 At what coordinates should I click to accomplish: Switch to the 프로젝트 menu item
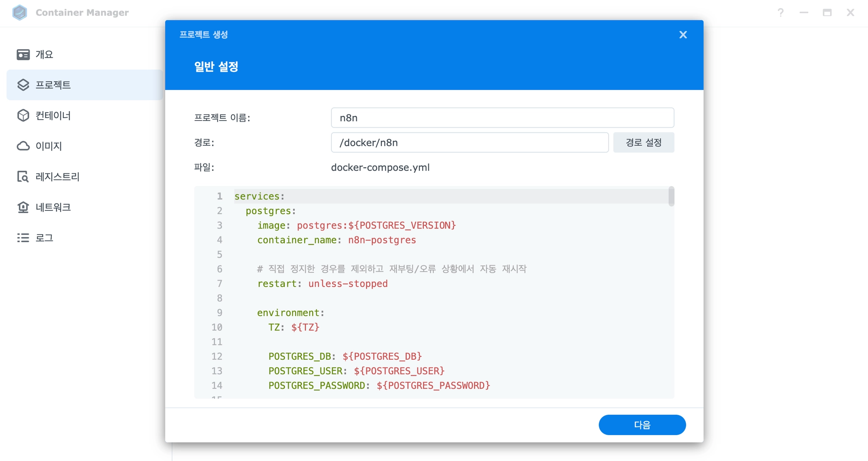(85, 85)
